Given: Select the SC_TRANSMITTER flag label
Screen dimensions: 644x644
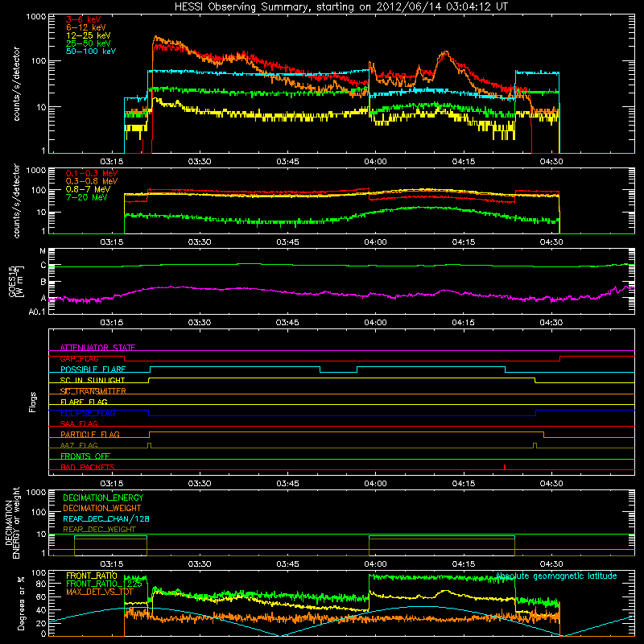Looking at the screenshot, I should (x=93, y=391).
